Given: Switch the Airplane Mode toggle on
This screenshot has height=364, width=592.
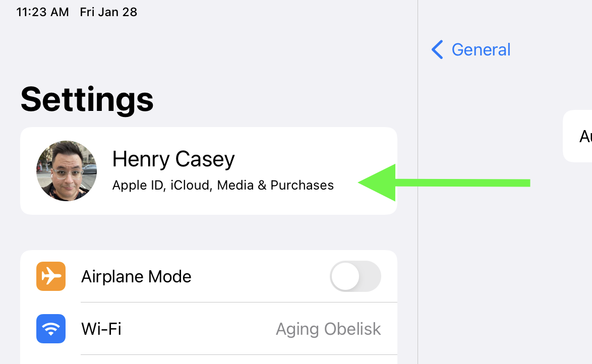Looking at the screenshot, I should 356,276.
